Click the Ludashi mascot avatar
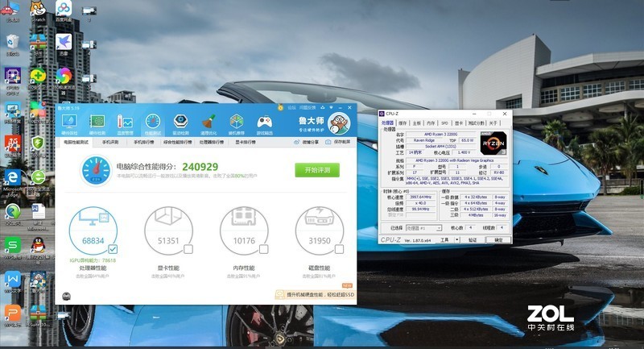The height and width of the screenshot is (349, 644). pos(339,123)
